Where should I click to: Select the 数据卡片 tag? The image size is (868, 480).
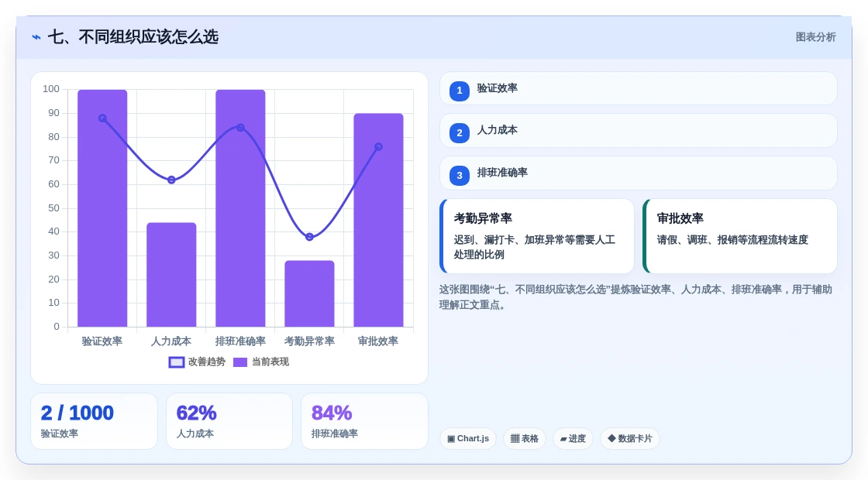pyautogui.click(x=630, y=438)
